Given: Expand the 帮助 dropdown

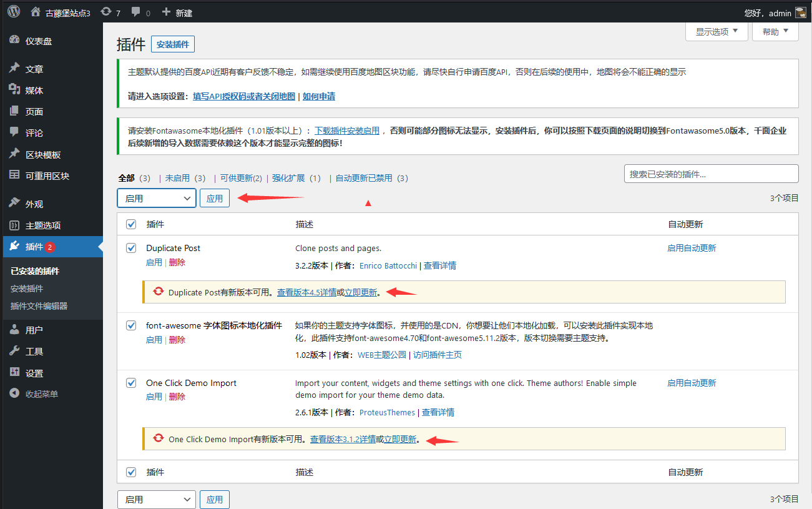Looking at the screenshot, I should click(775, 31).
